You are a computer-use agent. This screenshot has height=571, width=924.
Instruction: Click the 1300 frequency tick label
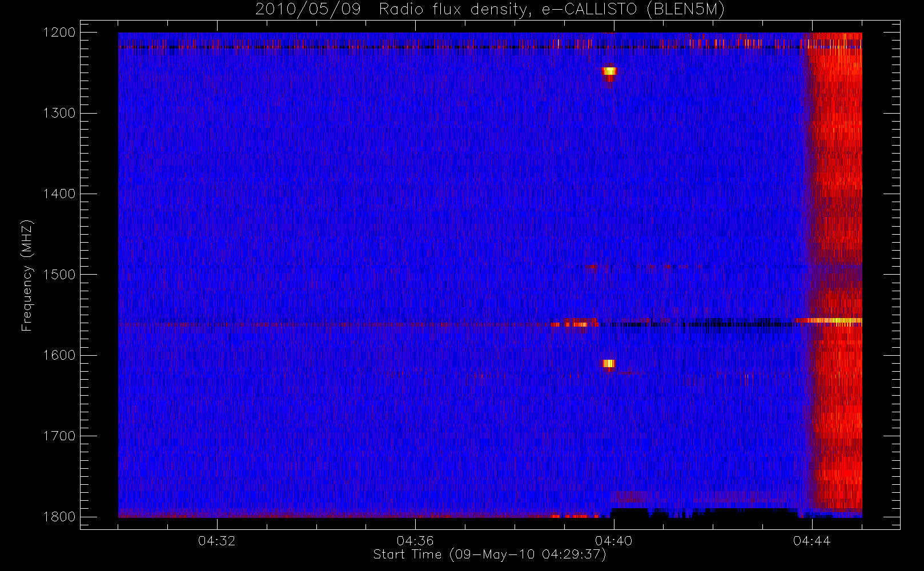point(59,113)
